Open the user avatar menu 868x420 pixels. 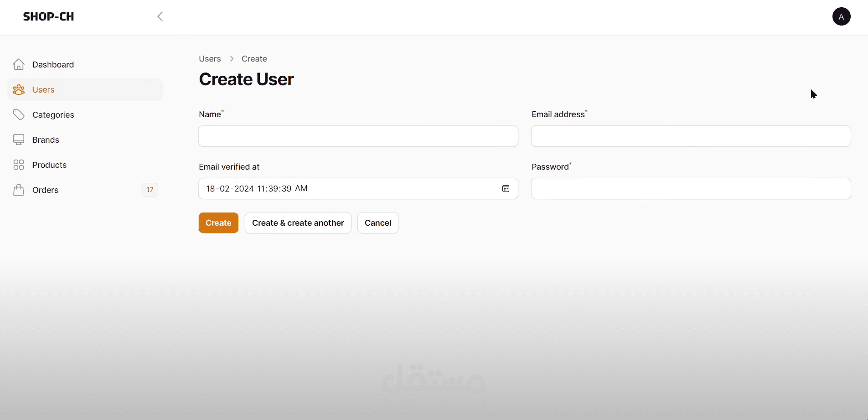coord(841,17)
